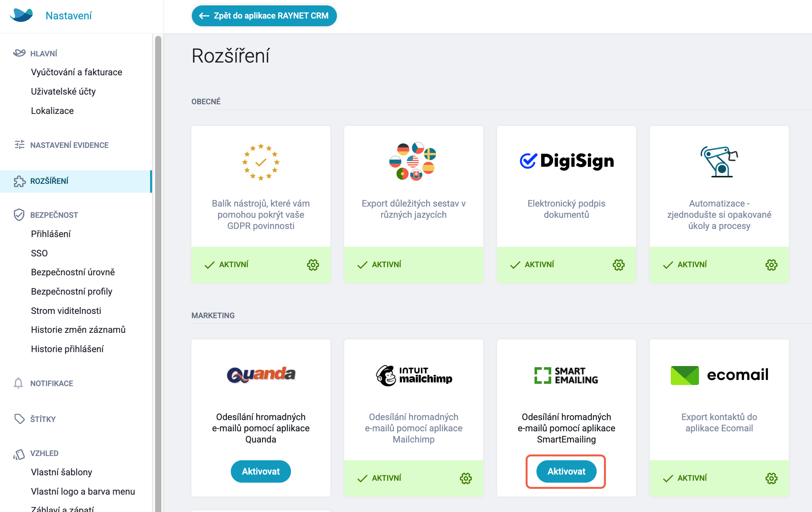Open Bezpečnostní profily page
This screenshot has height=512, width=812.
click(x=72, y=292)
